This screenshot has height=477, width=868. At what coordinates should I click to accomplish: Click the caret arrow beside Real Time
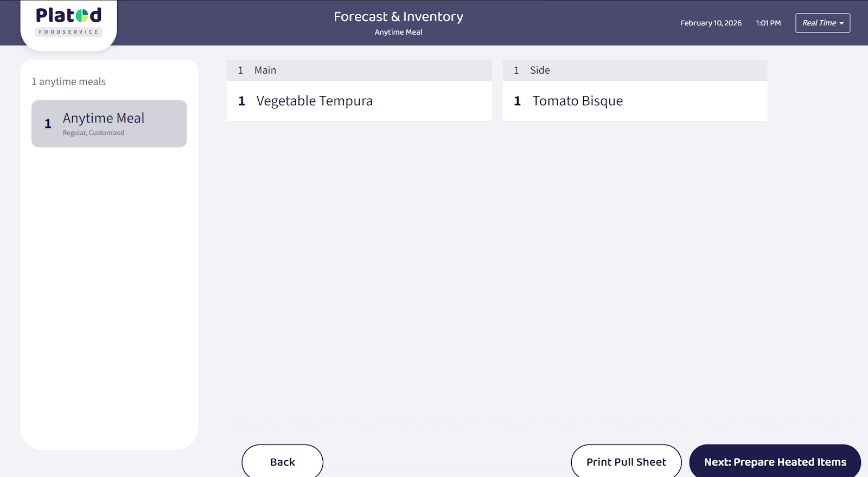pos(841,23)
